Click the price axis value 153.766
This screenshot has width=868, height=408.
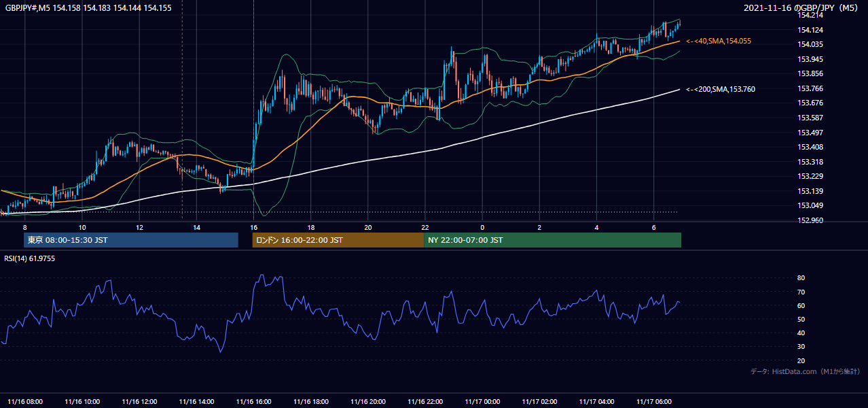(x=810, y=88)
